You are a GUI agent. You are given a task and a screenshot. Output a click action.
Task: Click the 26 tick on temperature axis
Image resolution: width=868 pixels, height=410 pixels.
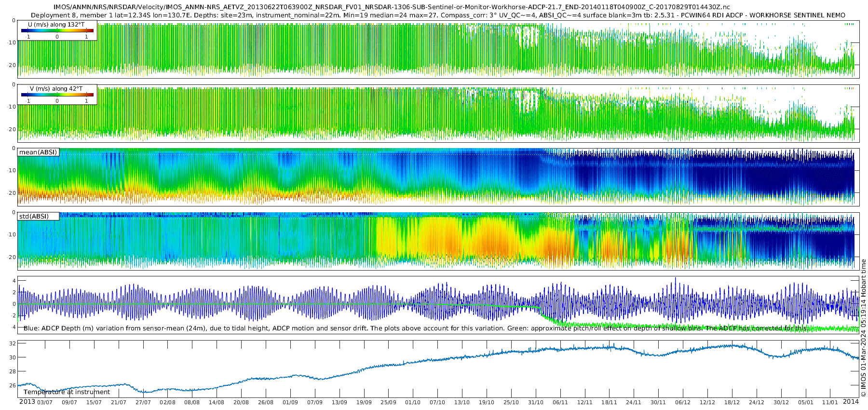coord(13,385)
